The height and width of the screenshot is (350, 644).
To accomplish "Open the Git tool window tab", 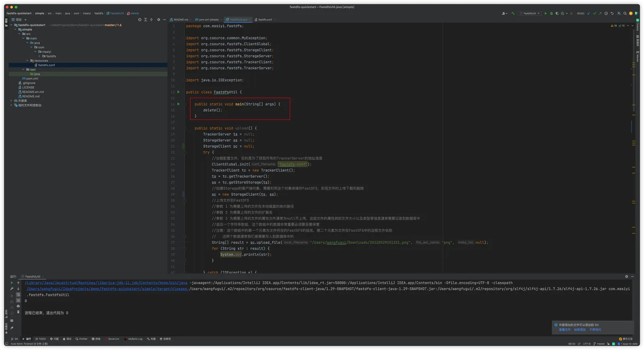I will coord(14,339).
